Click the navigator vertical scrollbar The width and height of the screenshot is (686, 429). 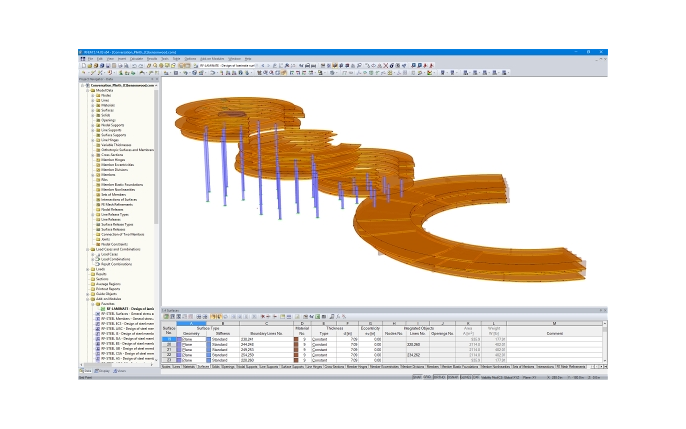click(x=156, y=157)
